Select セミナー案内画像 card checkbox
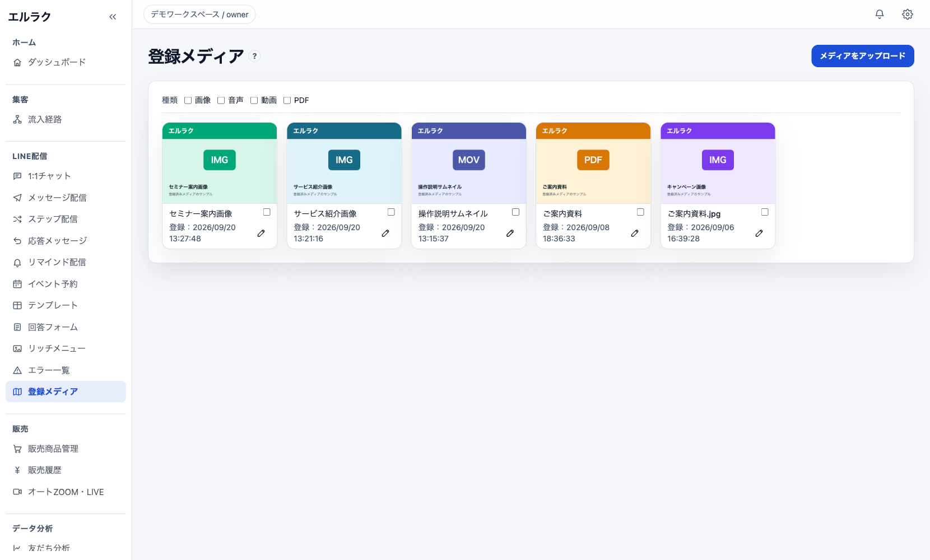930x560 pixels. [267, 212]
